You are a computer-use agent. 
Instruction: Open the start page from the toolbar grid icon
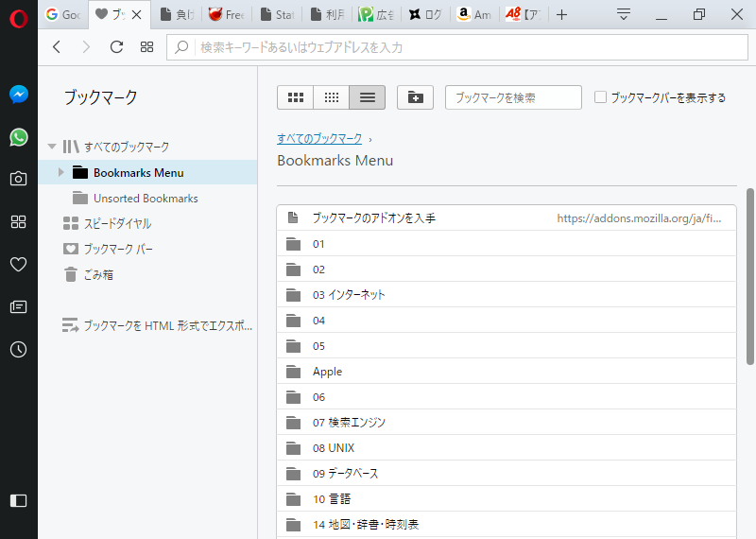point(146,46)
